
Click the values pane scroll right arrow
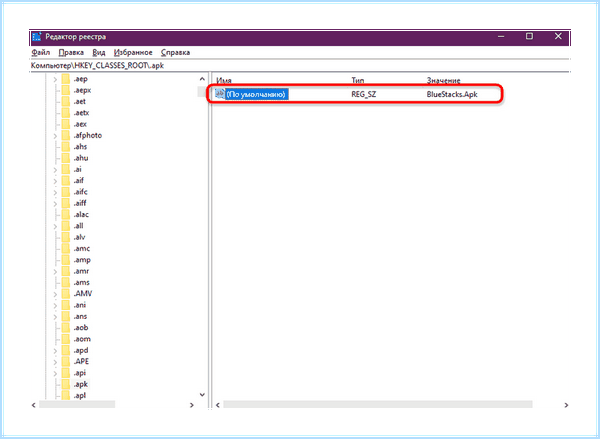566,405
